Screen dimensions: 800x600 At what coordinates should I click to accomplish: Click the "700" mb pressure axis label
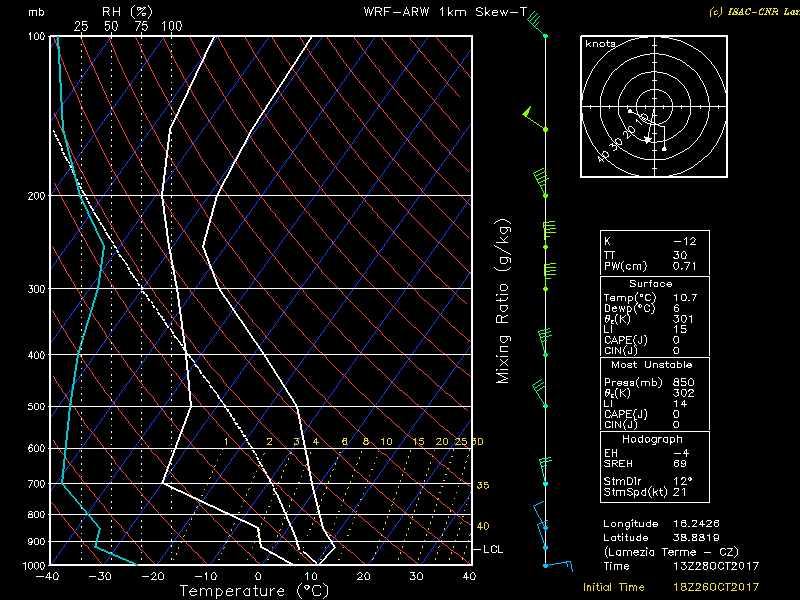click(36, 484)
